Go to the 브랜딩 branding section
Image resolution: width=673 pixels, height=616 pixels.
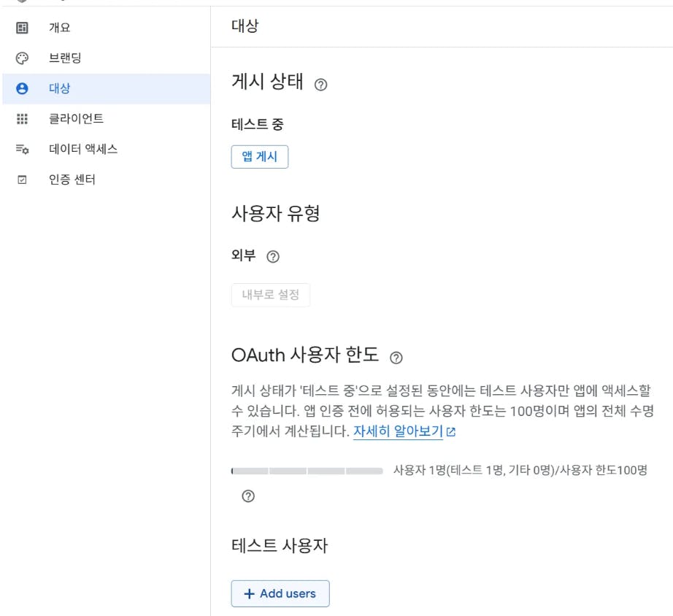[106, 58]
